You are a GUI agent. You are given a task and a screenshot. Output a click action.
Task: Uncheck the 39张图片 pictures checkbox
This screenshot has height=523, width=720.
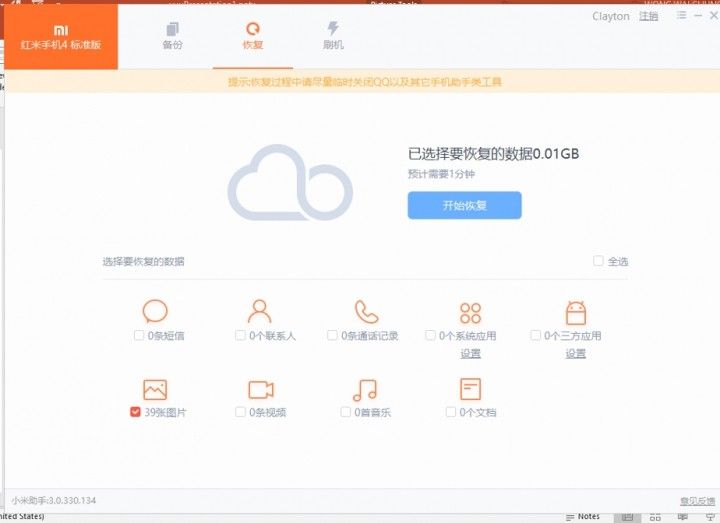[x=135, y=411]
